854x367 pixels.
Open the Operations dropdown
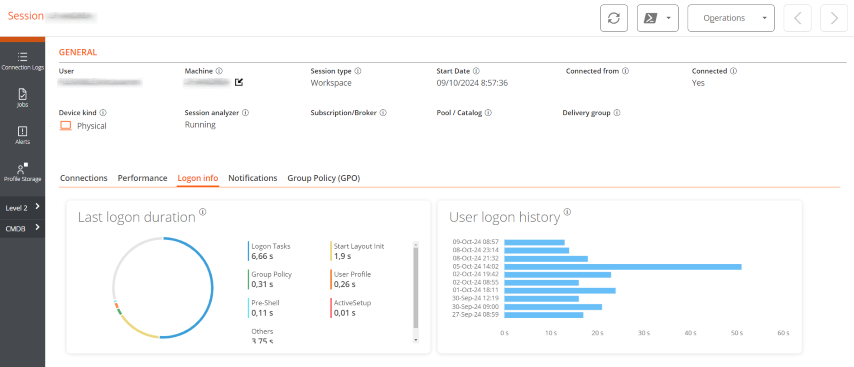tap(731, 18)
